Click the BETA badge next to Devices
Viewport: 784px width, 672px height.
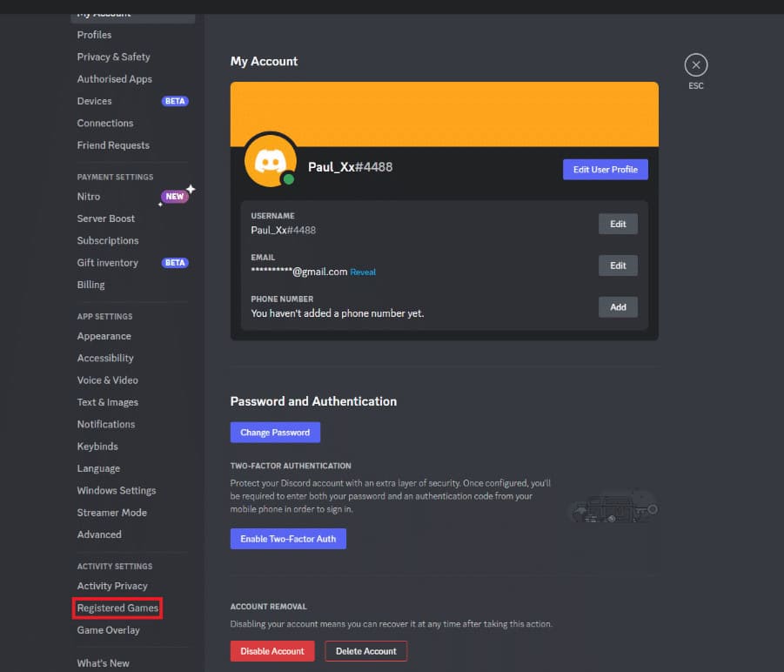tap(175, 101)
